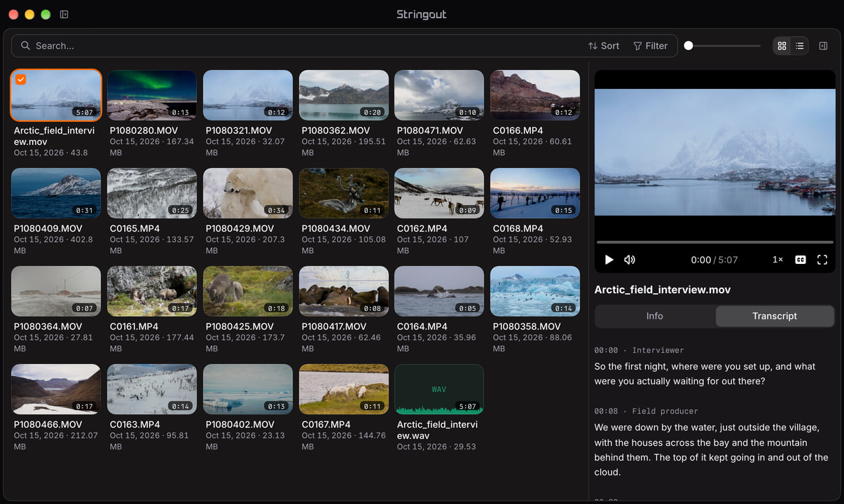
Task: Jump to transcript timestamp 00:08 Field producer
Action: click(x=646, y=411)
